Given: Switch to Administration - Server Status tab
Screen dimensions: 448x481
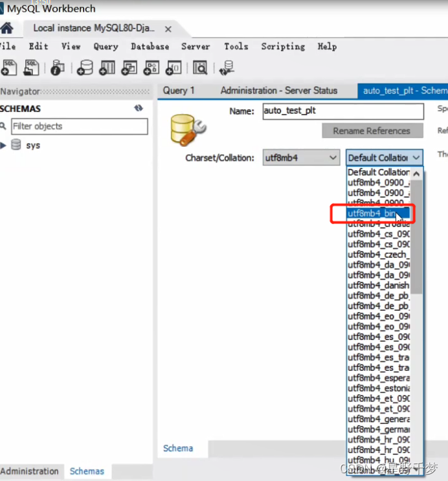Looking at the screenshot, I should coord(279,91).
